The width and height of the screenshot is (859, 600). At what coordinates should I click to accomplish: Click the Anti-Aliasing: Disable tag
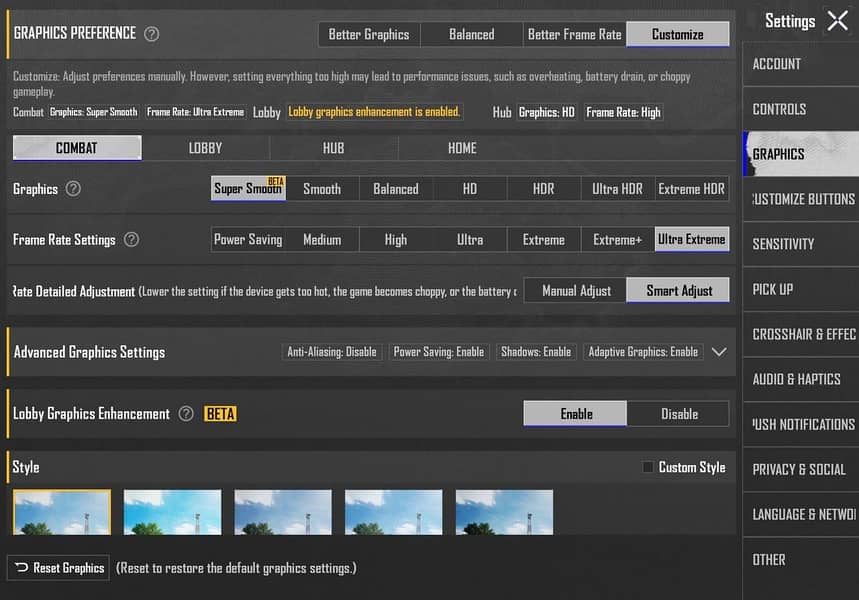(332, 352)
